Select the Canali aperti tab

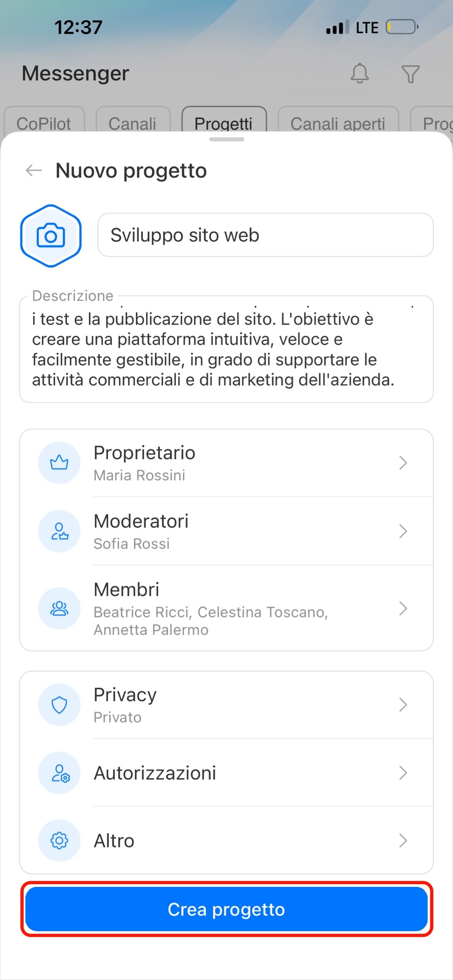[338, 123]
